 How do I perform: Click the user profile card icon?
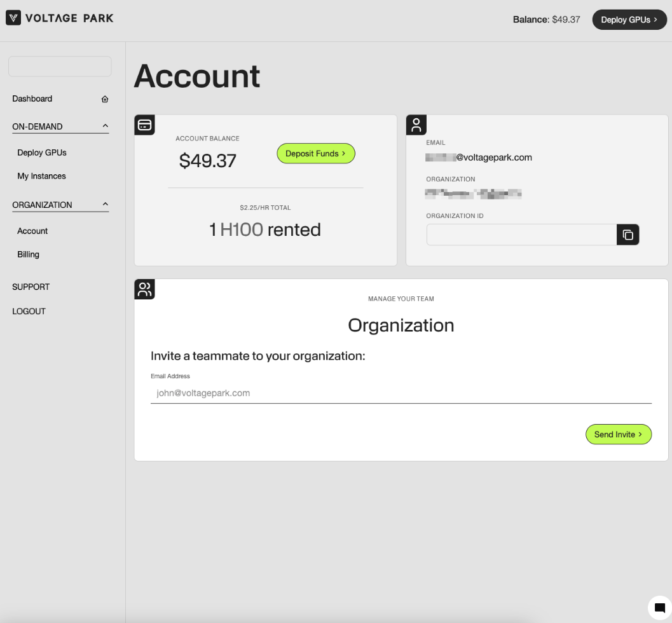coord(416,125)
